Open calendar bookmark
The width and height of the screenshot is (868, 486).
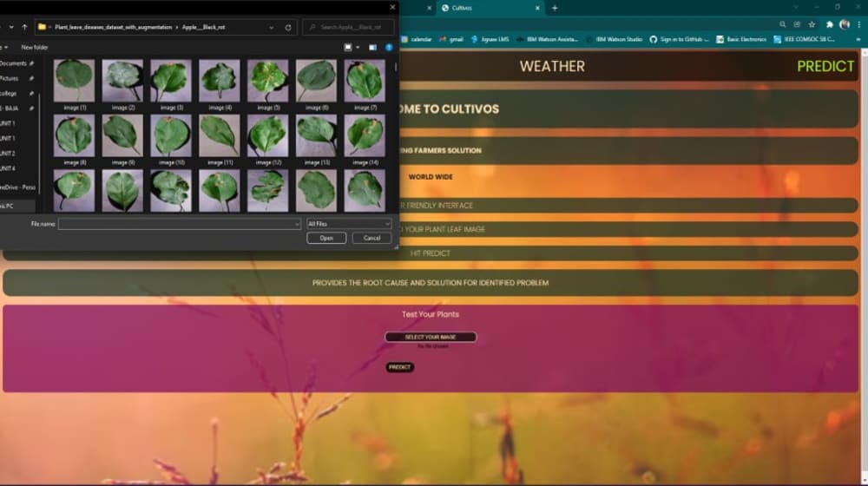[x=417, y=39]
